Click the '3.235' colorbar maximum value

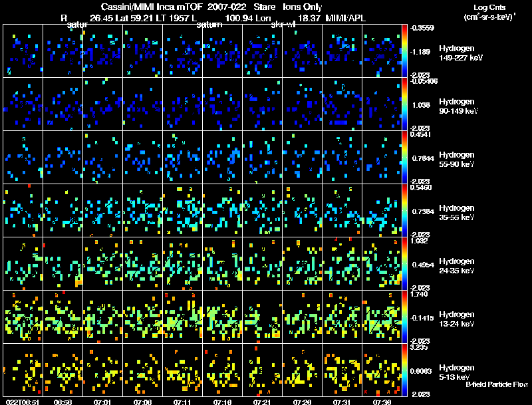[419, 347]
